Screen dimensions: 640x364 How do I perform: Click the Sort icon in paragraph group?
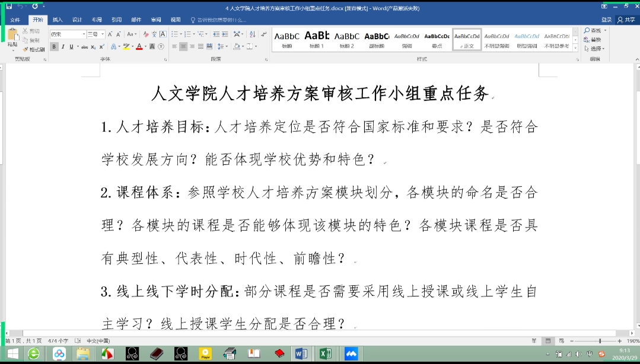point(252,34)
